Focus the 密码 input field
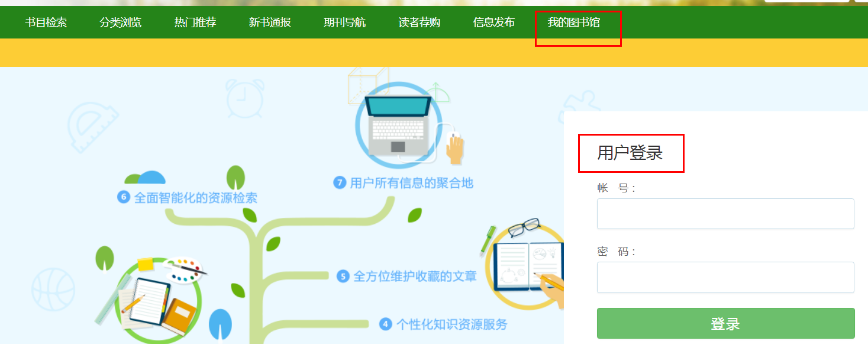Screen dimensions: 868x344 [x=725, y=277]
